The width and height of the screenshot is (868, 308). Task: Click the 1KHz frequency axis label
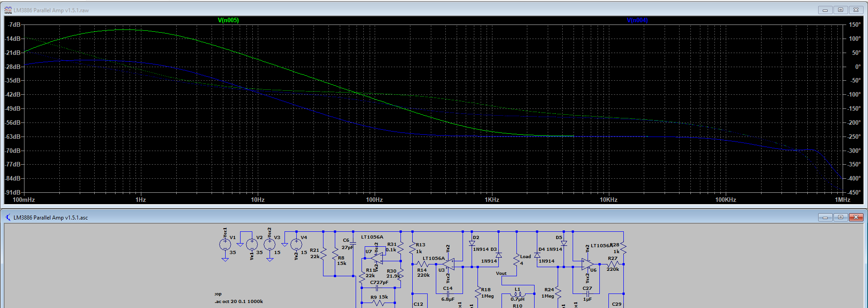tap(492, 200)
